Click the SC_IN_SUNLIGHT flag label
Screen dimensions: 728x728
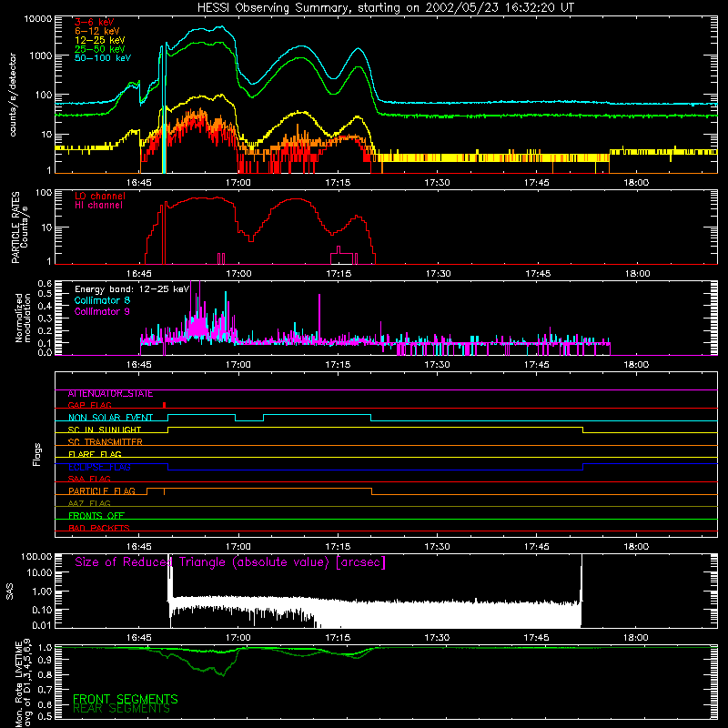click(x=105, y=430)
